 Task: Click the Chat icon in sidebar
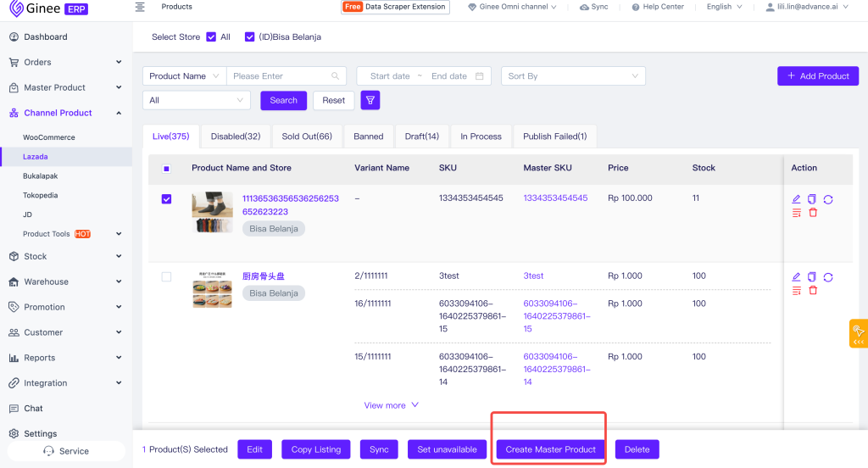click(x=14, y=409)
